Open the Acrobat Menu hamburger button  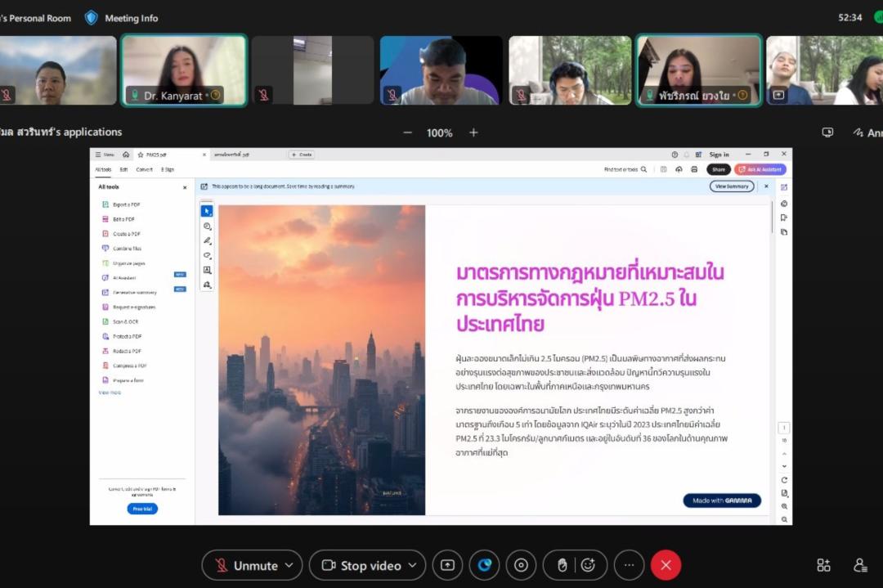(104, 155)
